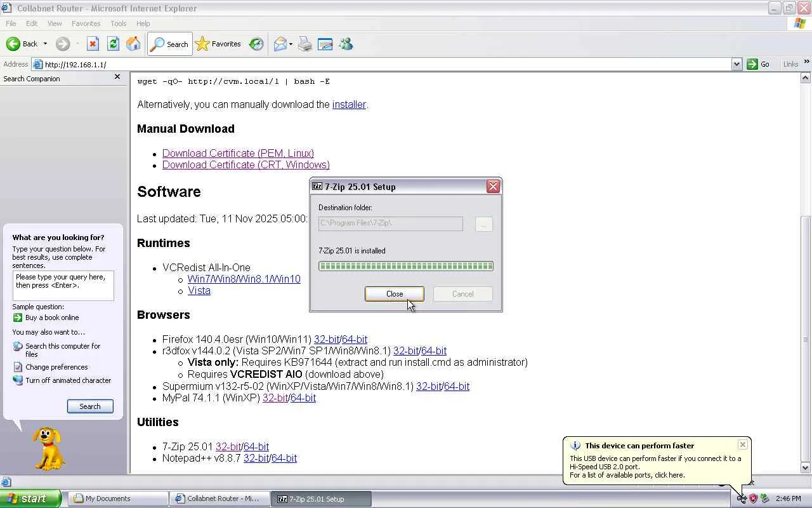The height and width of the screenshot is (508, 812).
Task: Download Certificate (PEM, Linux) link
Action: coord(238,153)
